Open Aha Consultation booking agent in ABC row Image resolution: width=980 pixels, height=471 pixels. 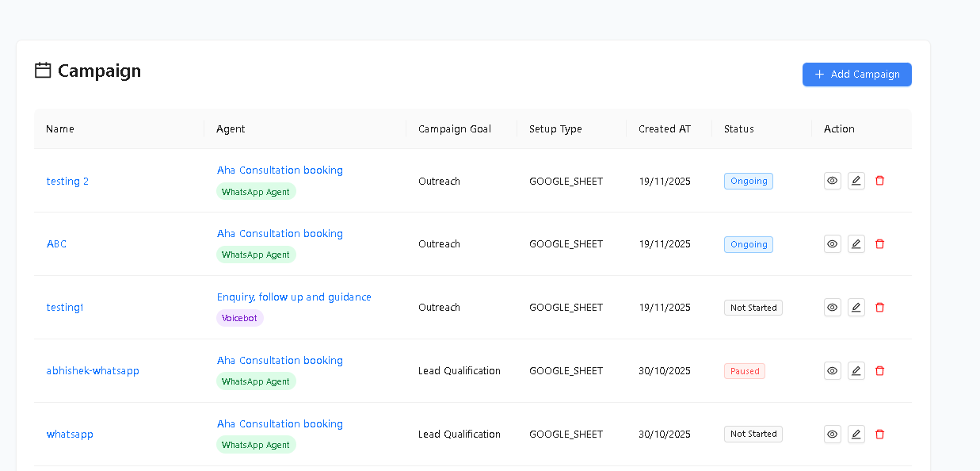pos(280,234)
